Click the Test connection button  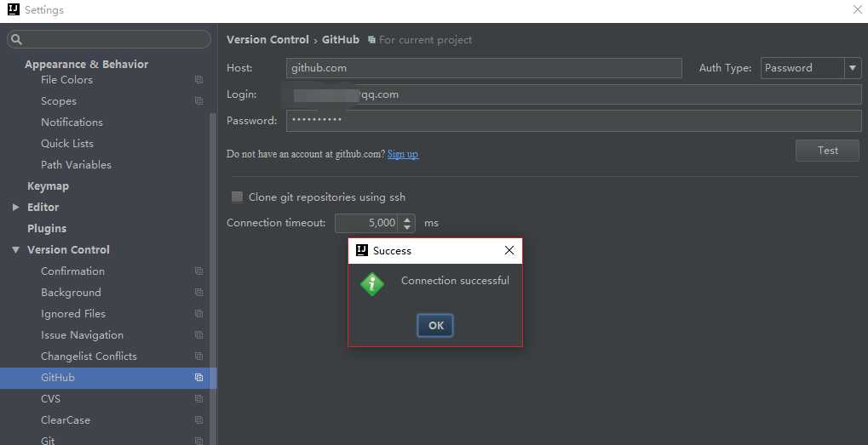point(828,151)
